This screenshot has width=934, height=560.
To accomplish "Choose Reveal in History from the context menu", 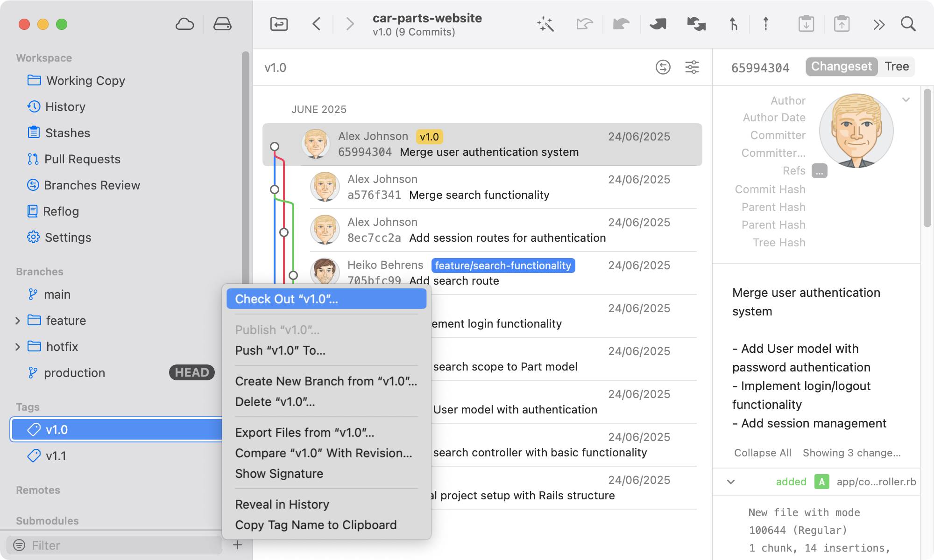I will tap(282, 504).
